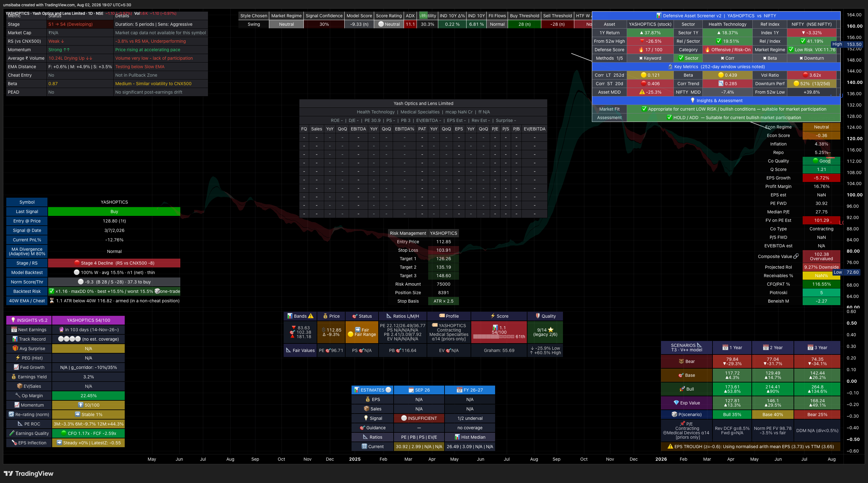
Task: Click the 'Key Metrics (252-day window)' header
Action: click(716, 67)
